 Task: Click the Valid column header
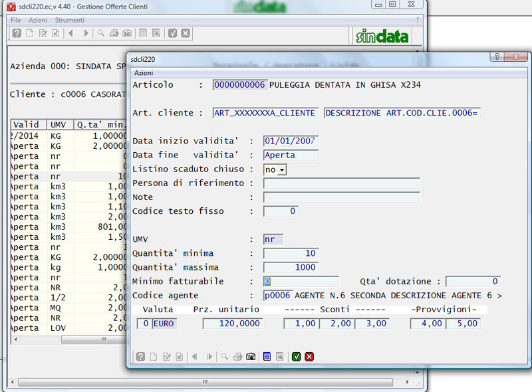29,124
